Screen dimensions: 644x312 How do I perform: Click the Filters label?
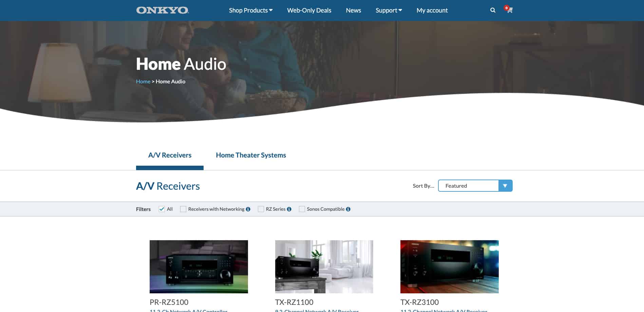click(x=143, y=209)
